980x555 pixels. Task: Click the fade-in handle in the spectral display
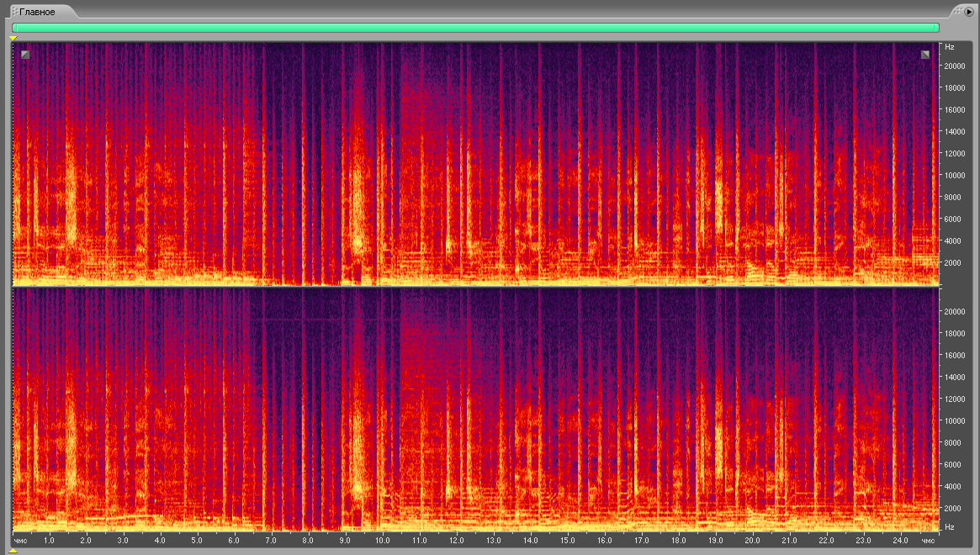pyautogui.click(x=25, y=55)
